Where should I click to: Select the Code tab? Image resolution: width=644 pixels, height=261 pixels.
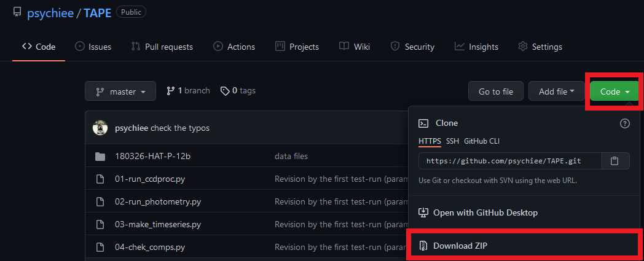click(x=39, y=47)
